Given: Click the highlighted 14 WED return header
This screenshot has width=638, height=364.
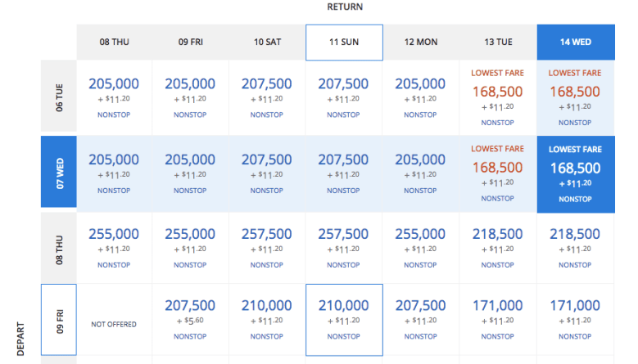Looking at the screenshot, I should click(x=574, y=42).
